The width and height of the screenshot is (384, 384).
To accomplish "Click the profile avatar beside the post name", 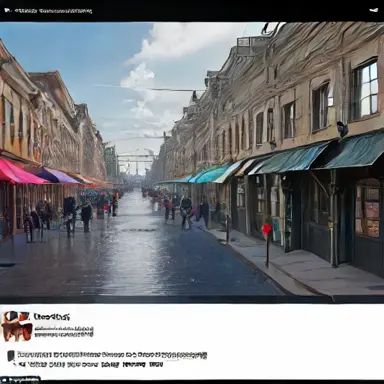I will coord(17,326).
